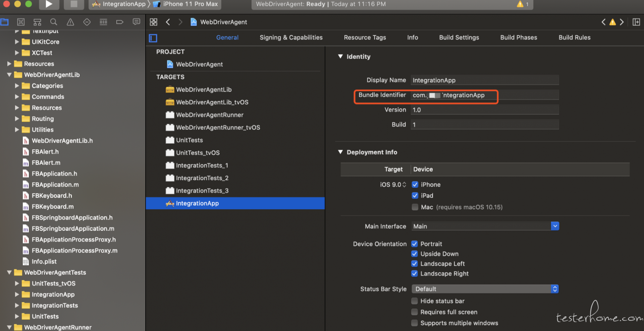The width and height of the screenshot is (644, 331).
Task: Open the Status Bar Style popup
Action: [485, 289]
